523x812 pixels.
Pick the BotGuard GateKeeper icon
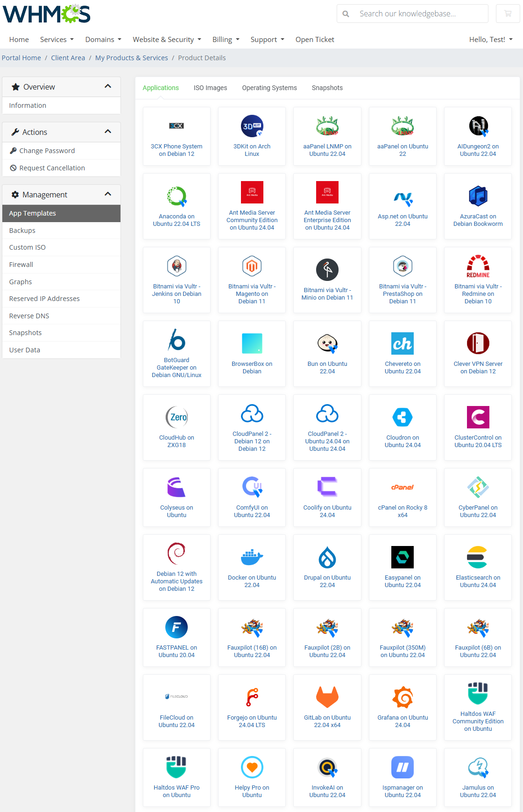tap(177, 340)
